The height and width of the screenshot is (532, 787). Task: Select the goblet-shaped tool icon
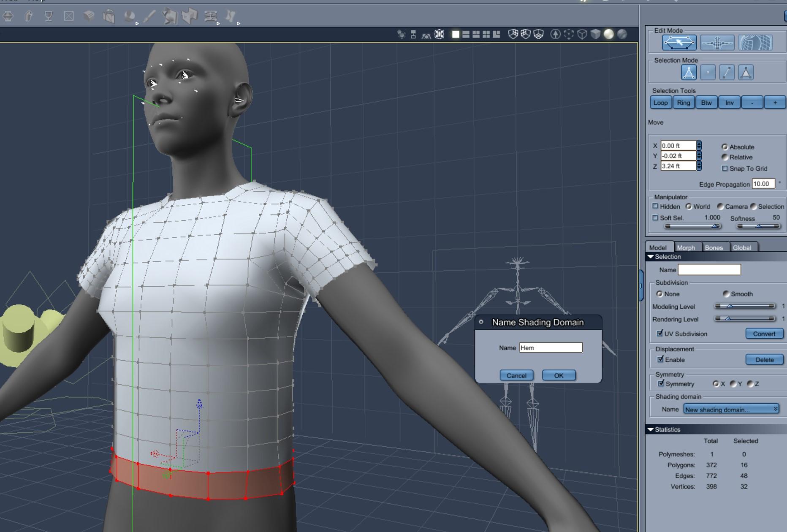49,16
